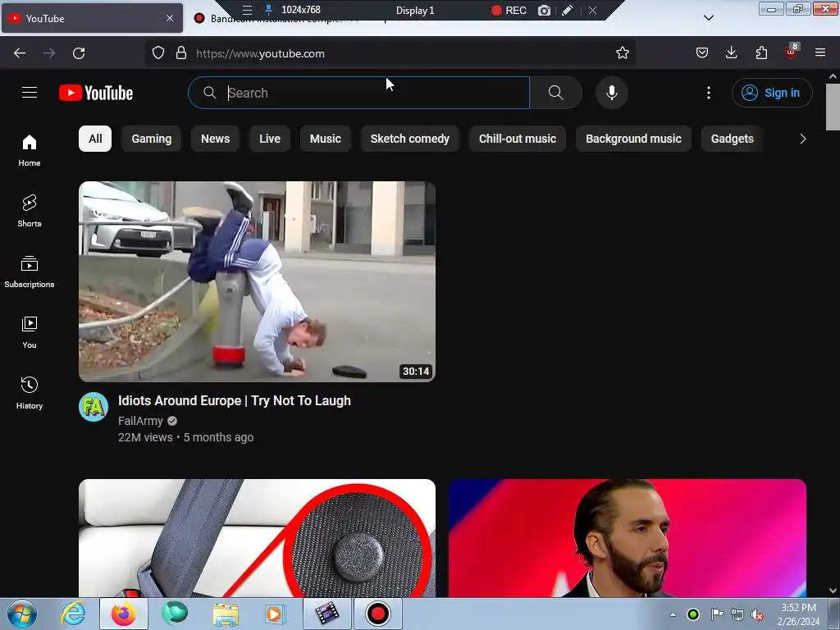Click the scrollbar down arrow
The image size is (840, 630).
[833, 591]
